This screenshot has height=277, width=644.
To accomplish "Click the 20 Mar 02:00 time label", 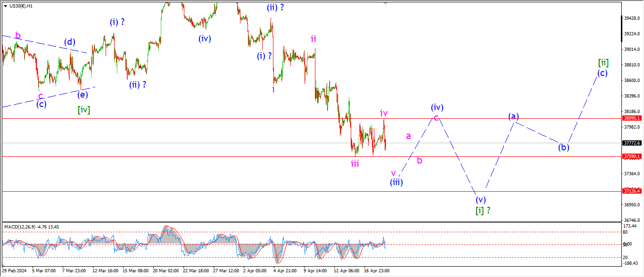I will click(x=166, y=271).
